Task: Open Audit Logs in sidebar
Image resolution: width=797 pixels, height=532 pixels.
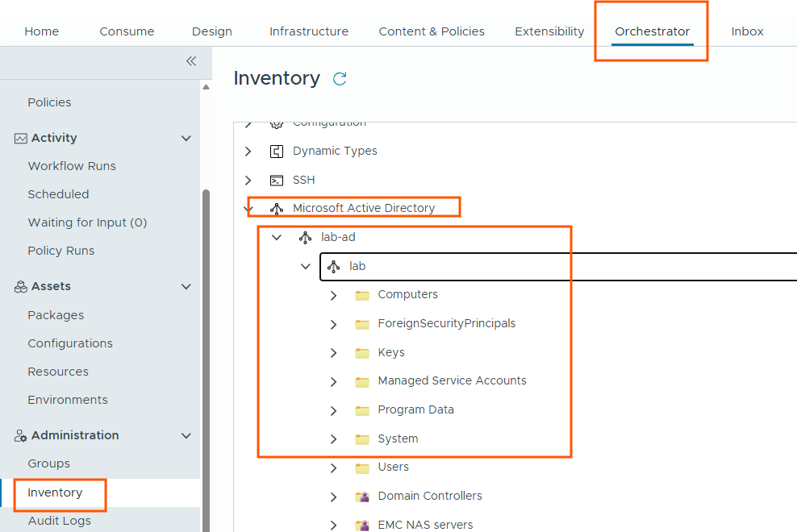Action: [60, 521]
